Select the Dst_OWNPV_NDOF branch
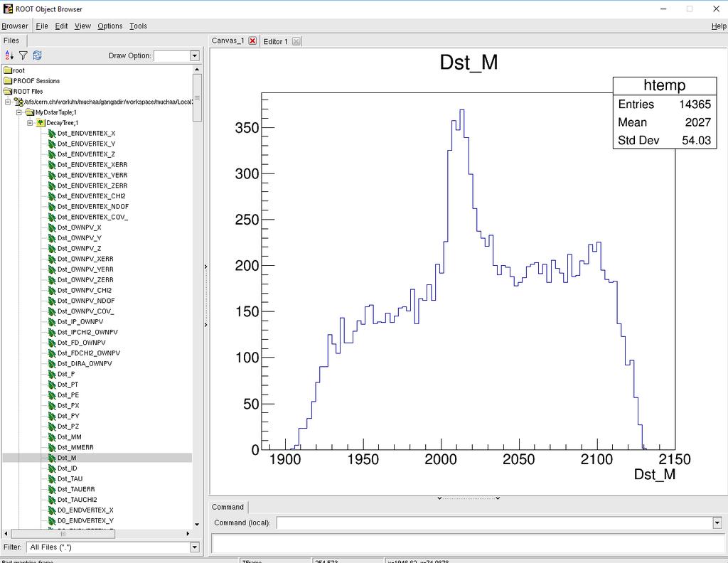 tap(86, 301)
